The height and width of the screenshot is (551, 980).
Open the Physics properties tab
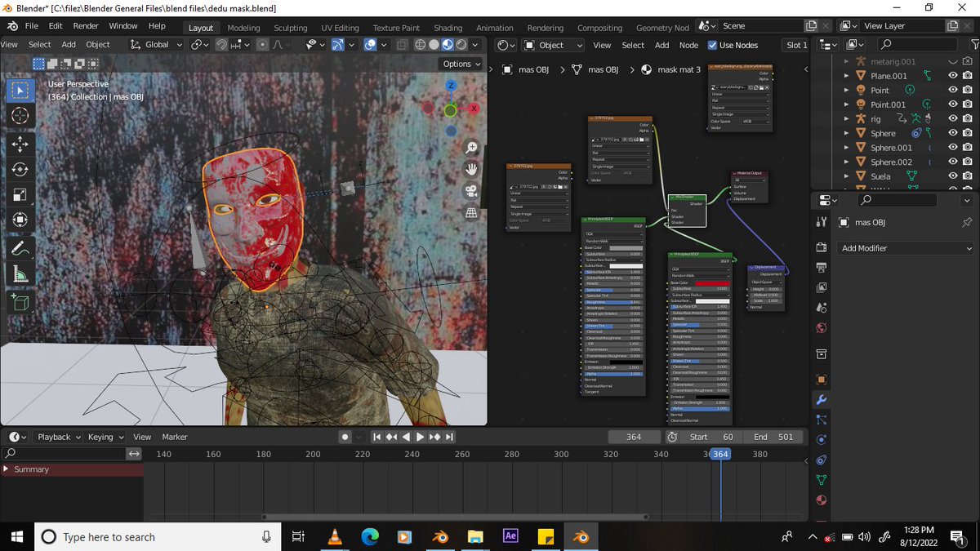click(x=822, y=440)
